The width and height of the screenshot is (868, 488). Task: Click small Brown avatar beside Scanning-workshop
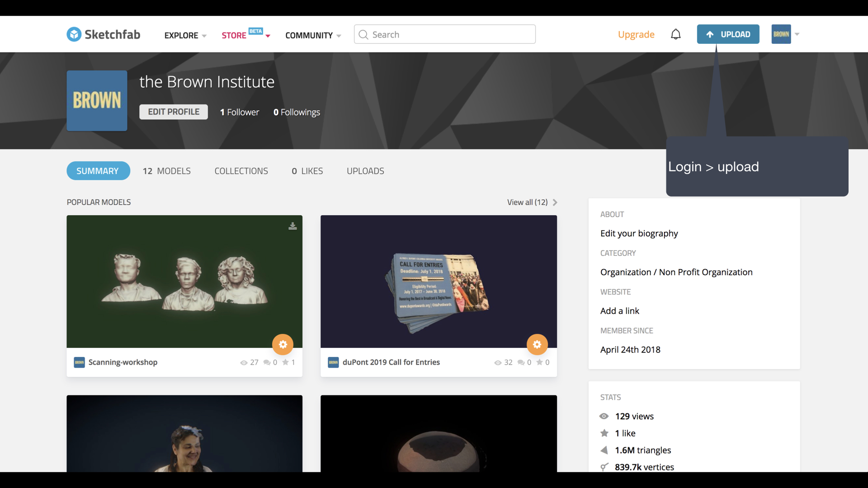point(79,362)
